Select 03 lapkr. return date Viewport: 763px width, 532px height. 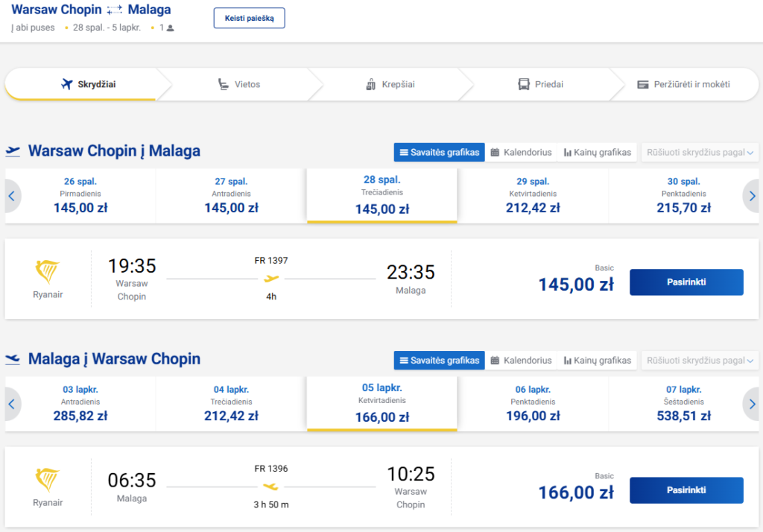coord(80,404)
